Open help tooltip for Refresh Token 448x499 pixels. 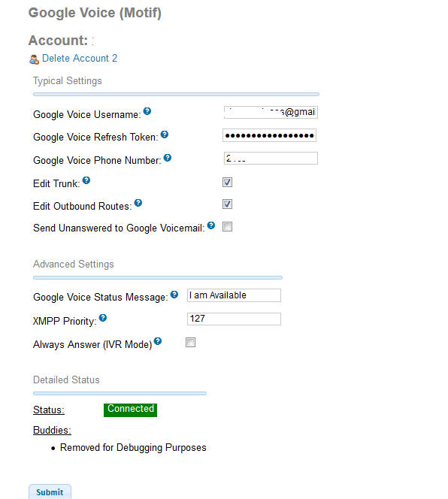coord(165,135)
